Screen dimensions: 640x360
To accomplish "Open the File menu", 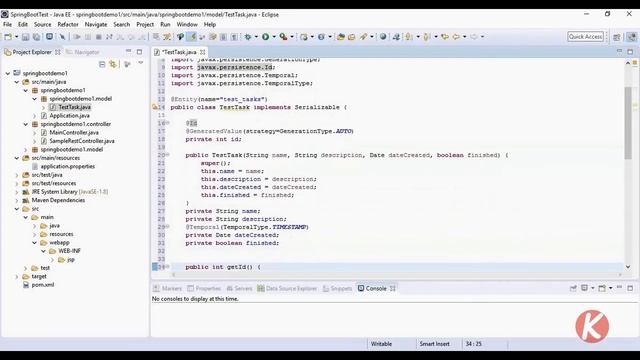I will [7, 24].
